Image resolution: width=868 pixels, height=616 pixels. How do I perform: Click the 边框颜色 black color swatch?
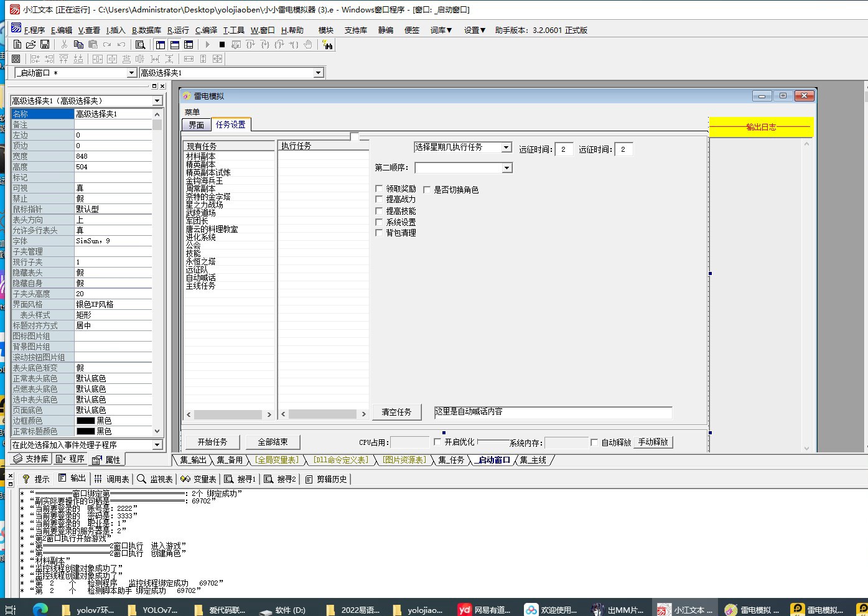[85, 421]
